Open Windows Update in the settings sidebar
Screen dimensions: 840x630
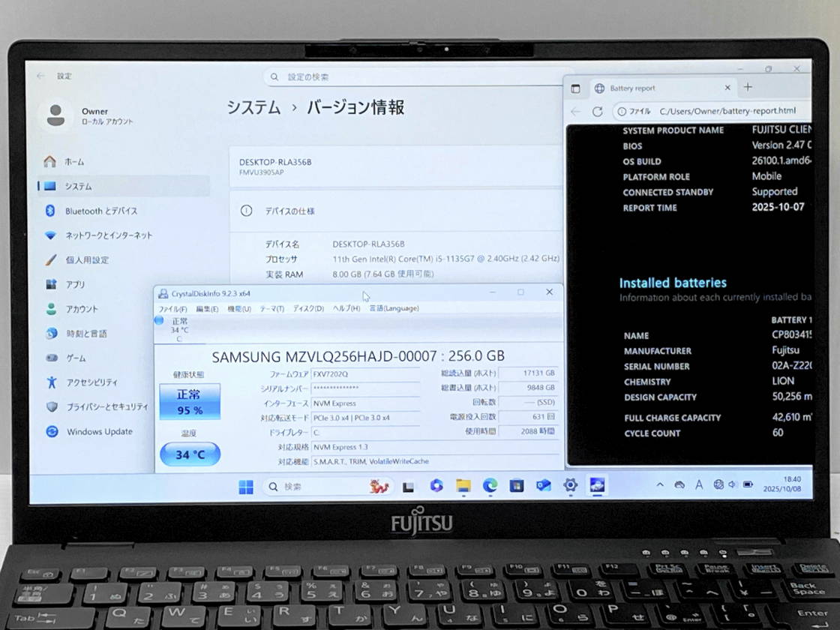click(x=99, y=432)
